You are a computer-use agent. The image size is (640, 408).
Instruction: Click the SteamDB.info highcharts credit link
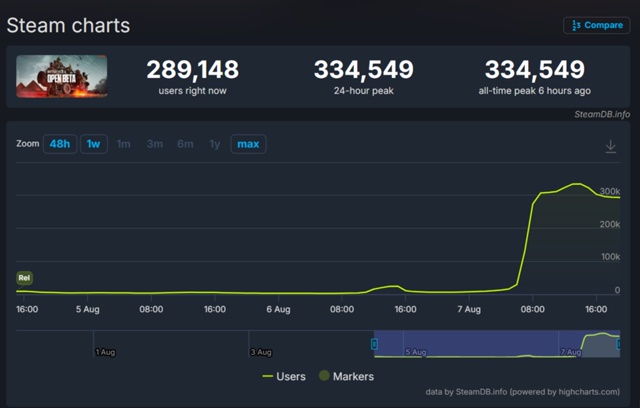pyautogui.click(x=522, y=392)
